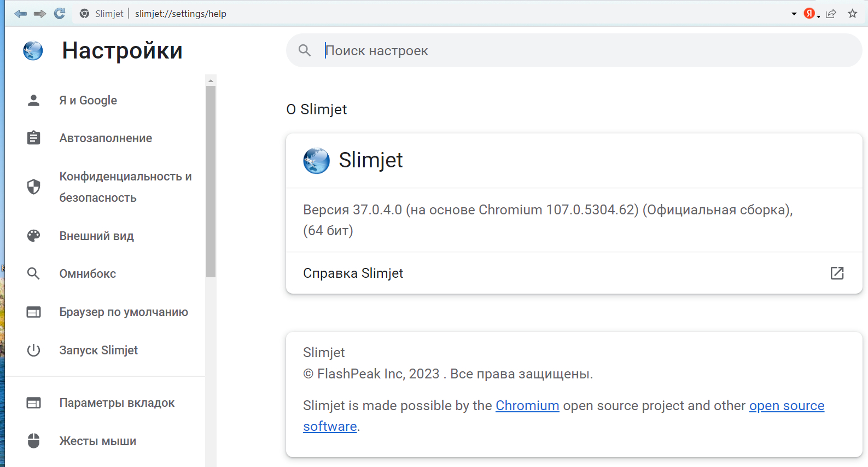This screenshot has width=868, height=467.
Task: Bookmark page with star icon
Action: click(852, 14)
